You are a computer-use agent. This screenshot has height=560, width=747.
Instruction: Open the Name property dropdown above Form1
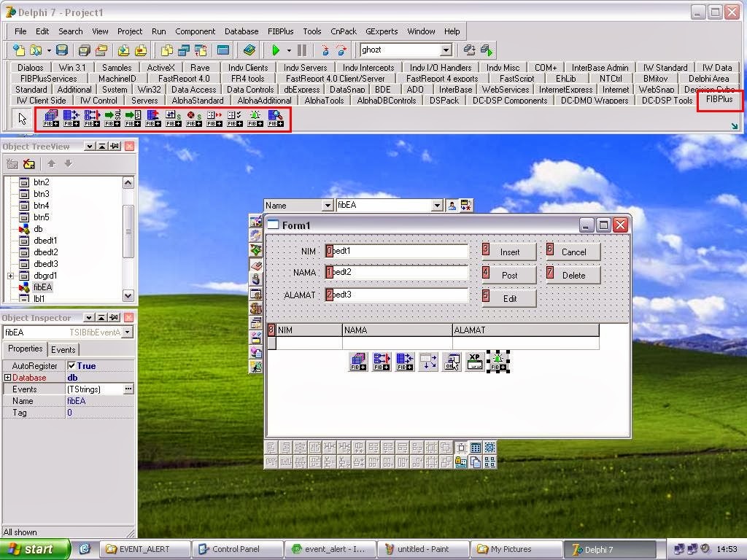tap(328, 205)
